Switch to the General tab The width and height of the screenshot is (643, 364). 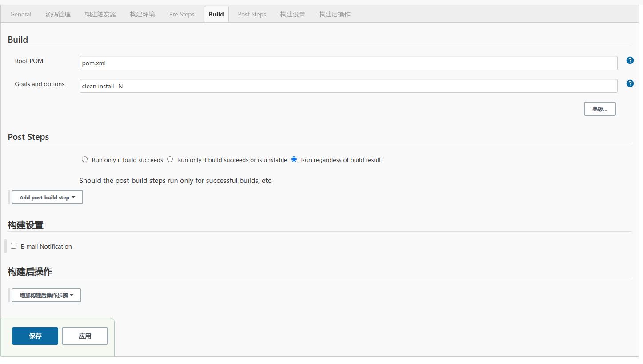(x=21, y=14)
